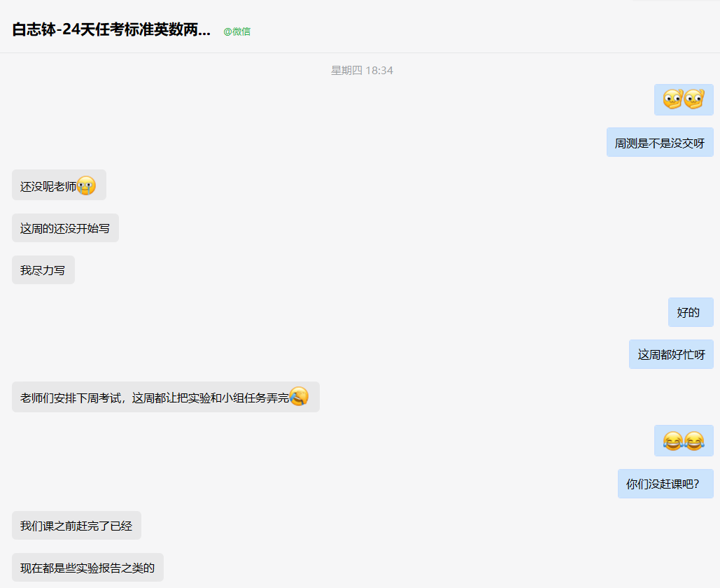Click the first laughing-tears emoji
This screenshot has width=720, height=588.
[672, 441]
